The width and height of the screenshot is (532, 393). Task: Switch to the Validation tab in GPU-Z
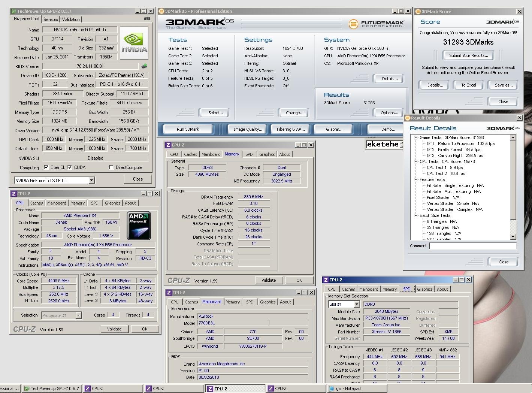[x=71, y=19]
